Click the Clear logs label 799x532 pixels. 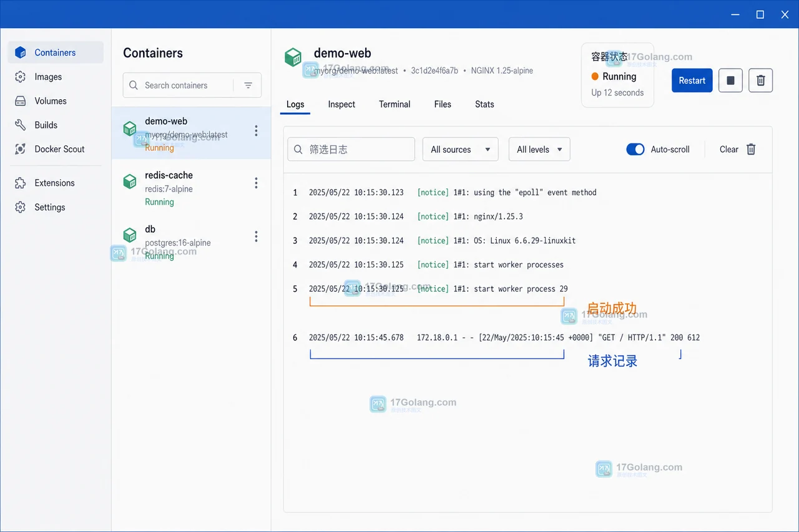729,150
